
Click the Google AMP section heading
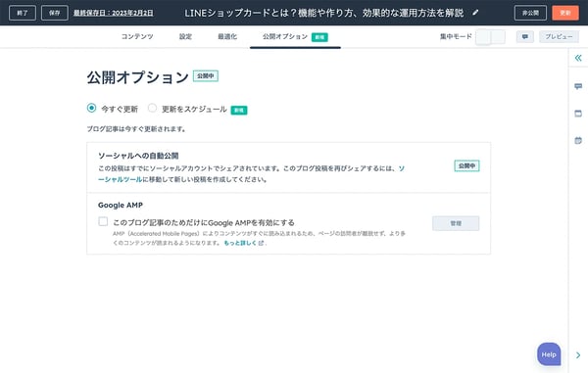coord(121,205)
